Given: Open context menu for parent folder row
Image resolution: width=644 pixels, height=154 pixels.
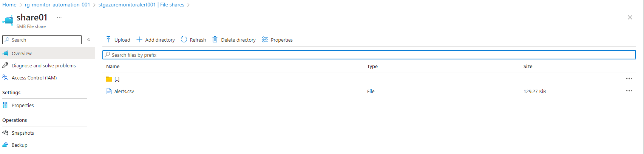Looking at the screenshot, I should [x=629, y=79].
